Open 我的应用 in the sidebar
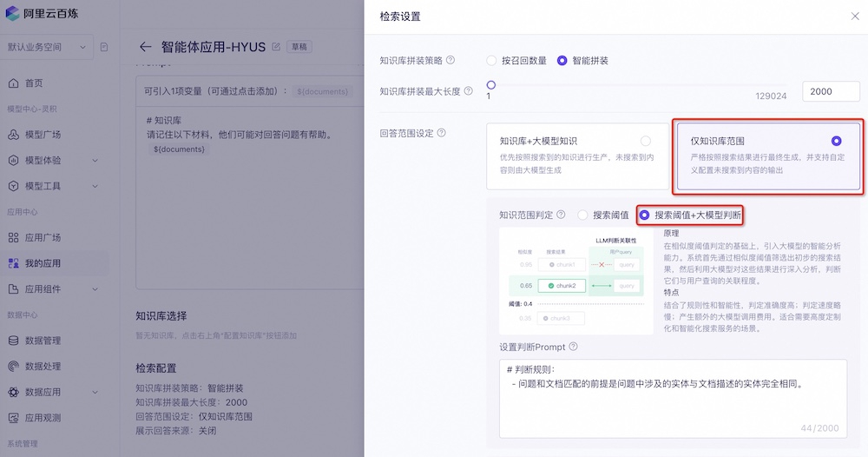The image size is (868, 457). [x=43, y=263]
